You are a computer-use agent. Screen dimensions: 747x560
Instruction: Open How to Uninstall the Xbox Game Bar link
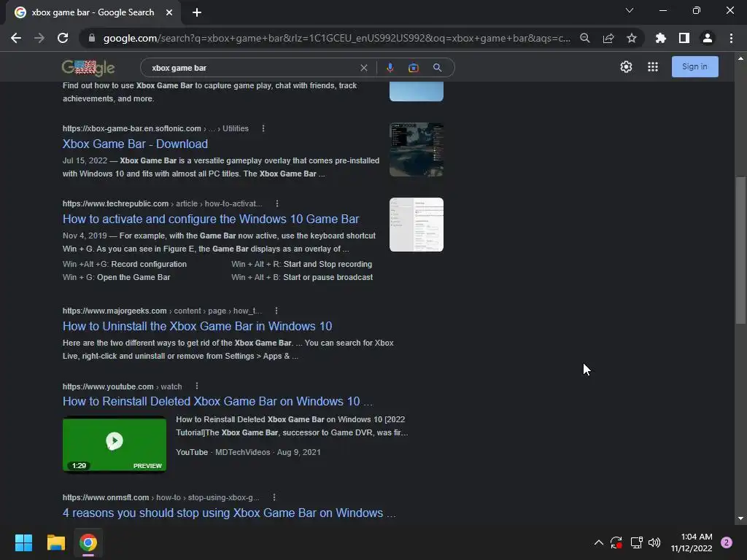click(197, 326)
